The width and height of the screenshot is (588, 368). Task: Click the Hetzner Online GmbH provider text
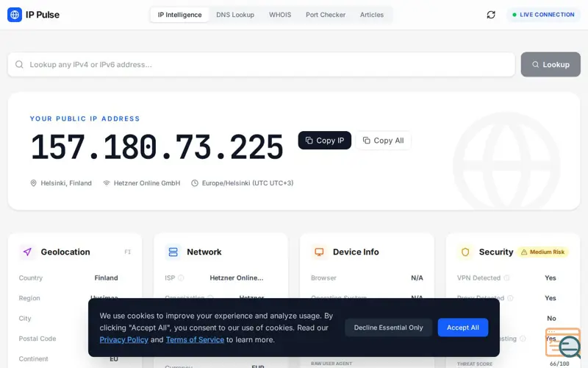click(147, 183)
